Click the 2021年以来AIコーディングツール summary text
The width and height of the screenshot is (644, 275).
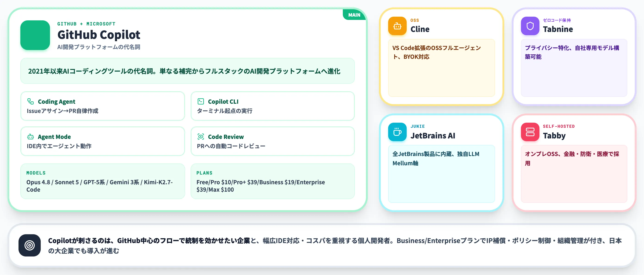184,71
